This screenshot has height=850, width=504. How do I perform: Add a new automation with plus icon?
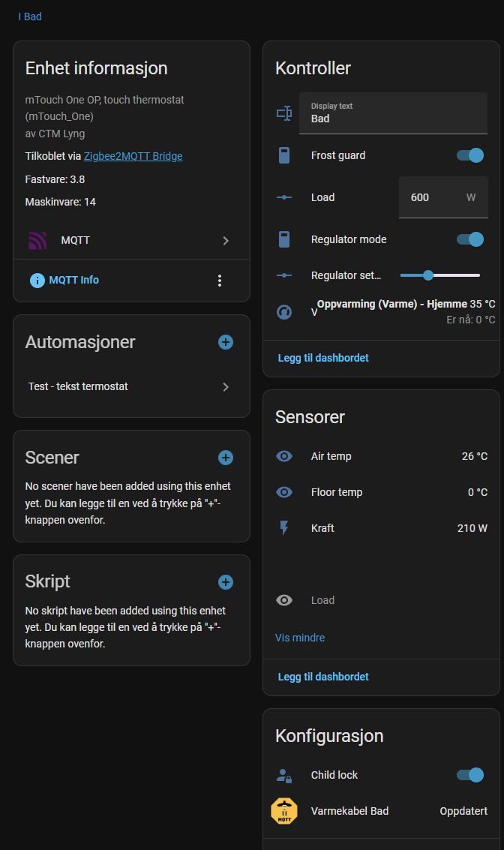pyautogui.click(x=226, y=342)
